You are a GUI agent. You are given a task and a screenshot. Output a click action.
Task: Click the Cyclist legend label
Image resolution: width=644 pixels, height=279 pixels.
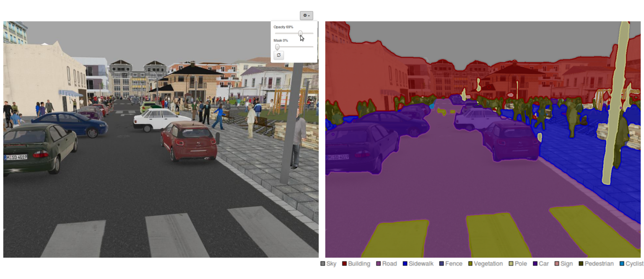point(634,264)
